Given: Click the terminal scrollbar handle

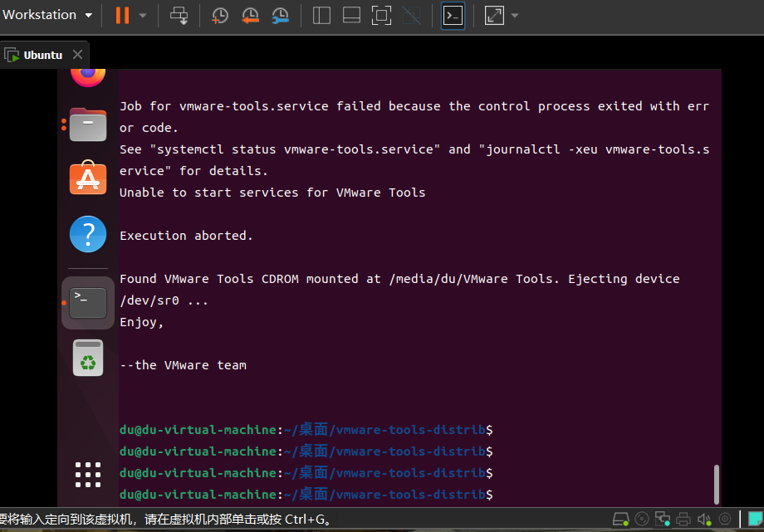Looking at the screenshot, I should click(716, 484).
